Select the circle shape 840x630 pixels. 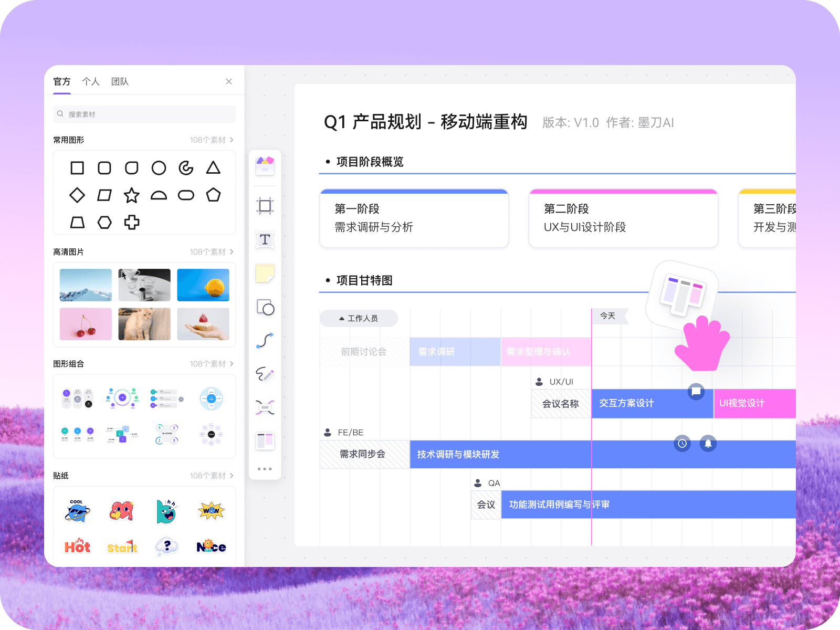click(159, 168)
